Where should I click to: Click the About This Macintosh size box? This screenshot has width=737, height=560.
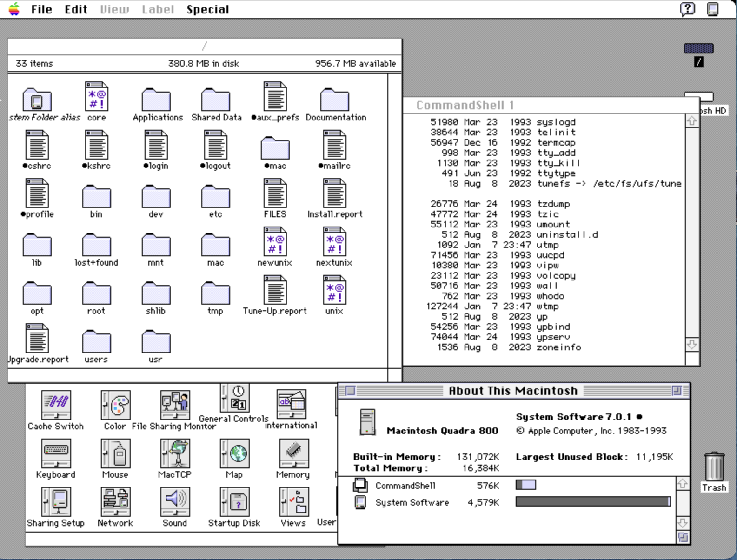[683, 537]
